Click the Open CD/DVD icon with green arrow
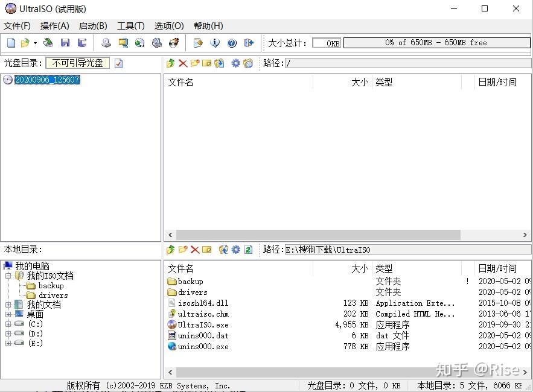The width and height of the screenshot is (533, 392). pos(48,43)
